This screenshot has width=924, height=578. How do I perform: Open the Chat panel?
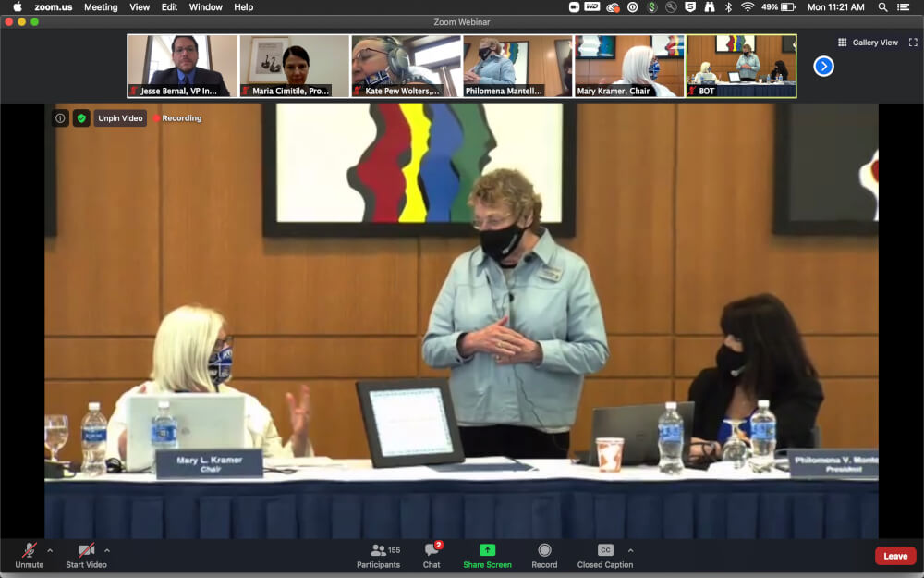pos(432,550)
